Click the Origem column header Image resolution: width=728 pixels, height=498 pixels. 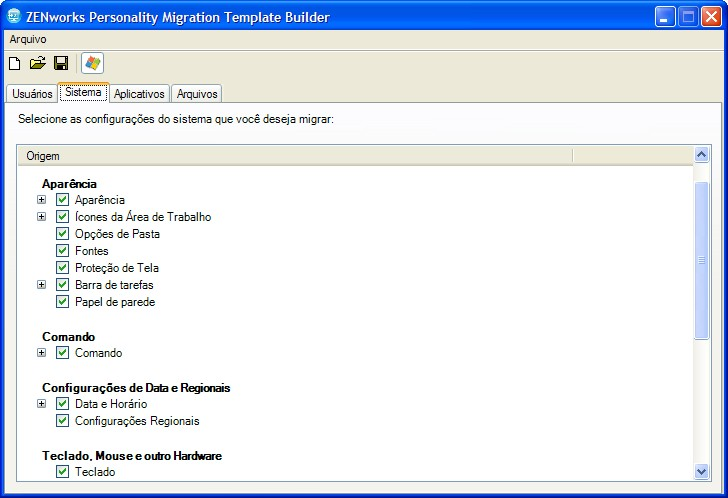coord(295,156)
